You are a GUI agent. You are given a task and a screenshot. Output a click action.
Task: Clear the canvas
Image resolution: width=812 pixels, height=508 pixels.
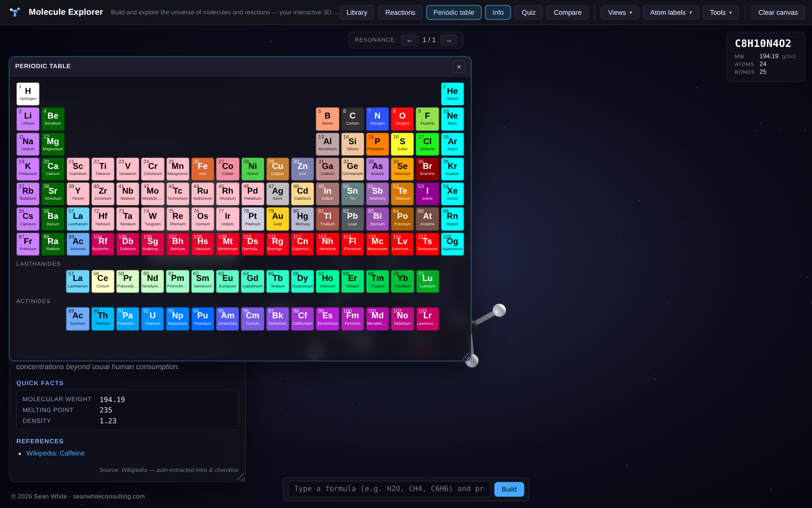778,13
